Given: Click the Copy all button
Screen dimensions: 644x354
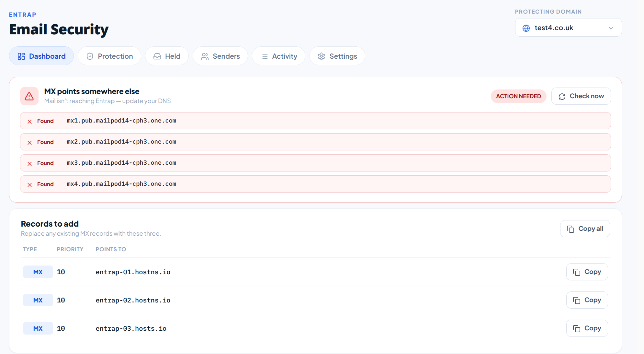Looking at the screenshot, I should (585, 229).
